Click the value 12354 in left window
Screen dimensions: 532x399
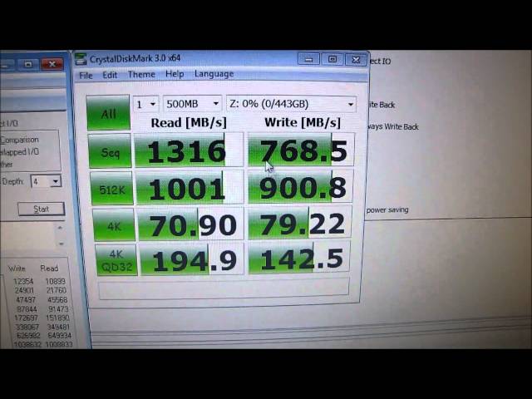tap(23, 281)
